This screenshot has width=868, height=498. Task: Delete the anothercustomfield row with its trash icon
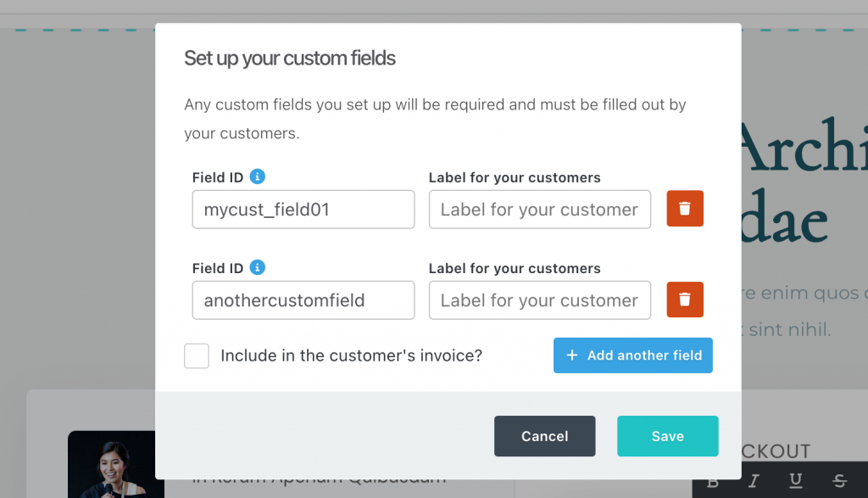685,299
